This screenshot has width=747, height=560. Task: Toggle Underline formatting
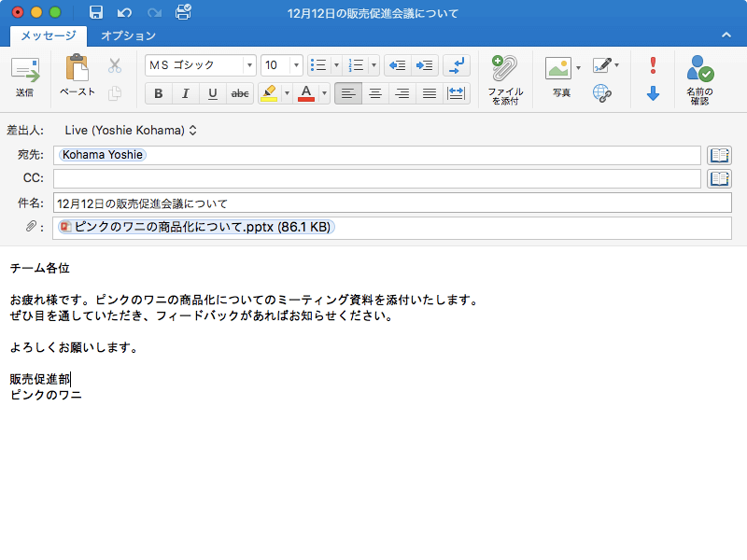pyautogui.click(x=213, y=93)
